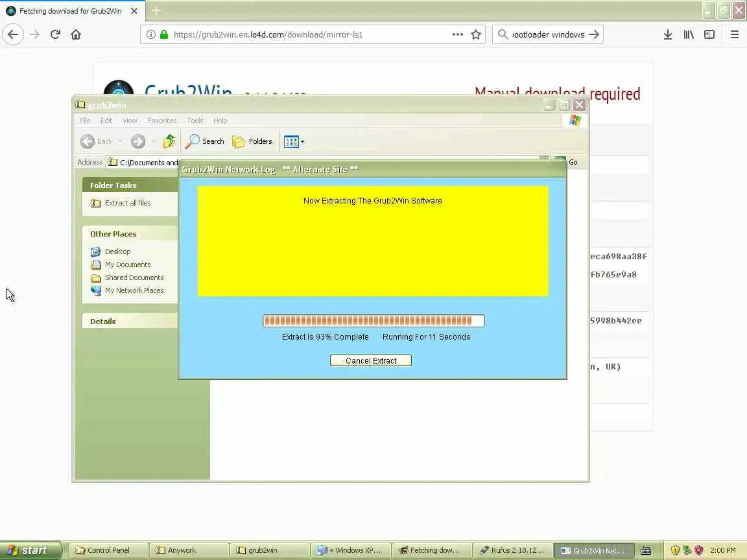Viewport: 747px width, 560px height.
Task: Click the Cancel Extract button
Action: click(371, 360)
